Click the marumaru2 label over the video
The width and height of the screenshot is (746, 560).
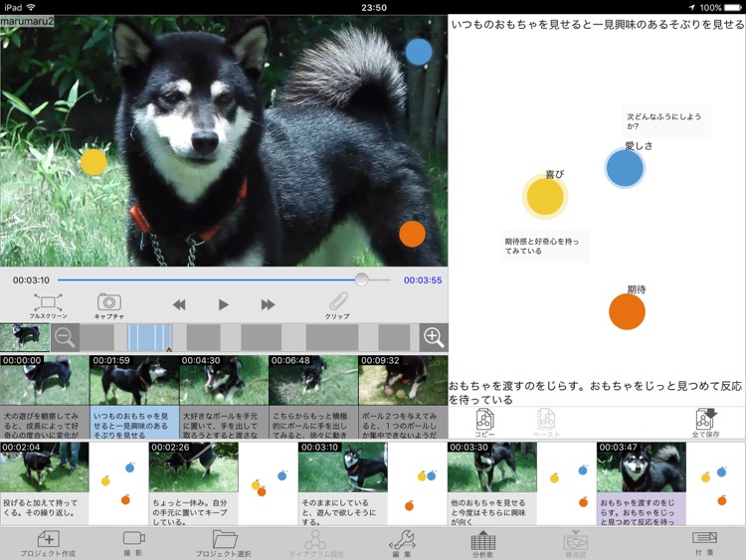(27, 21)
